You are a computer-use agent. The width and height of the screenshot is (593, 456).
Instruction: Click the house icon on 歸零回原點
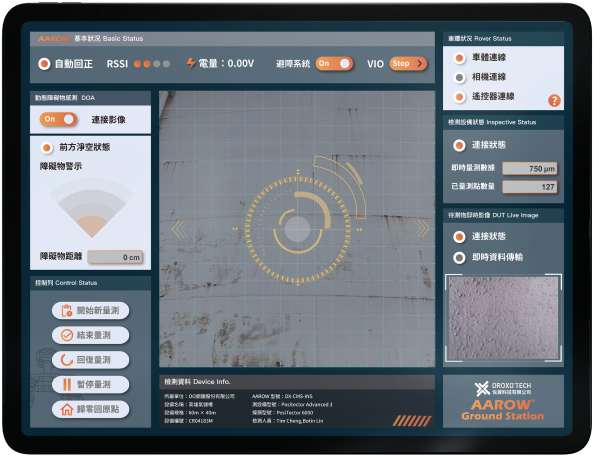pyautogui.click(x=67, y=409)
